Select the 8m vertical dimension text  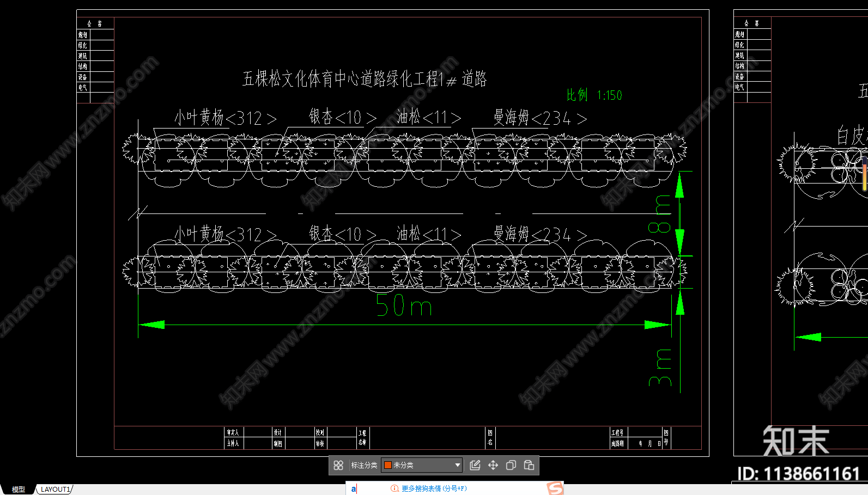point(660,213)
